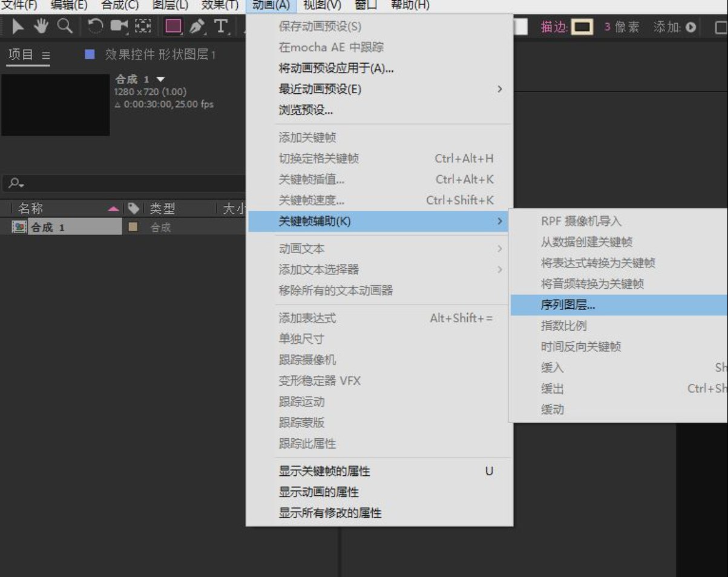Choose 显示关键帧的属性
Viewport: 728px width, 577px height.
[379, 471]
